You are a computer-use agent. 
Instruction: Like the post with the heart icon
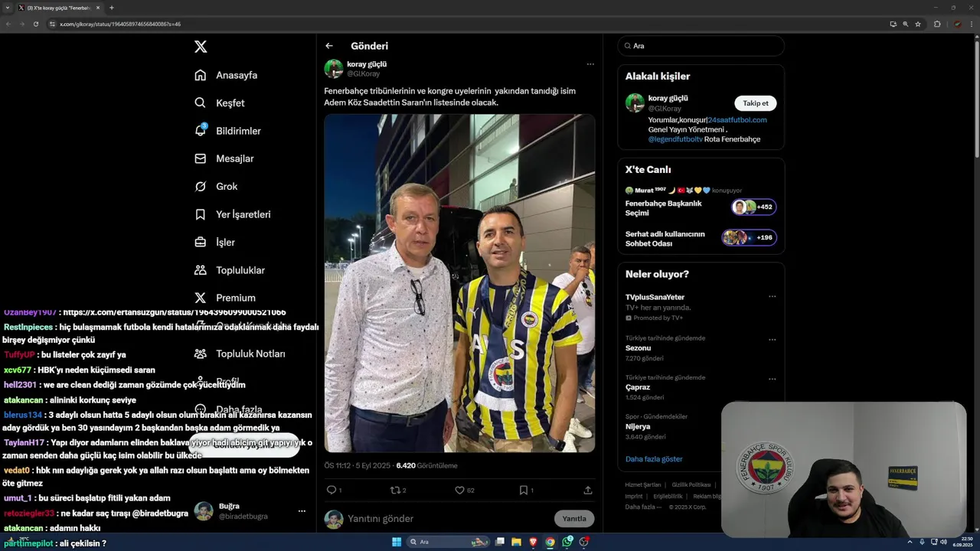click(x=459, y=490)
